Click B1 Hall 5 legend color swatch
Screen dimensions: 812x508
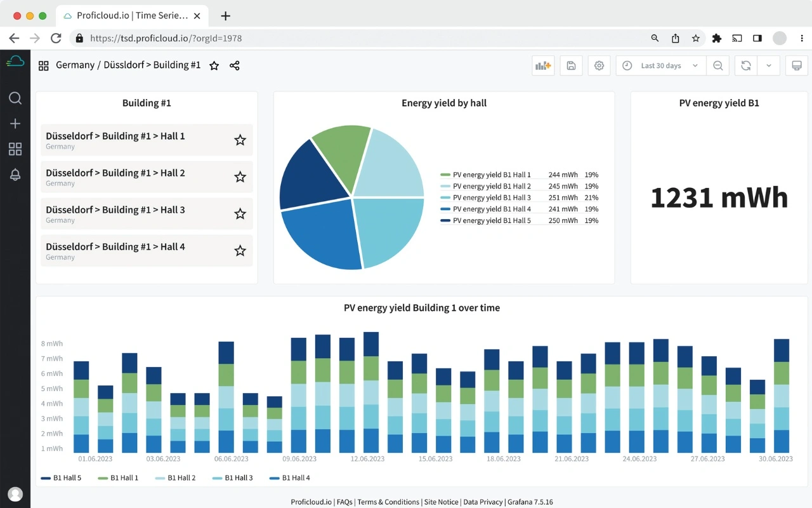tap(46, 478)
